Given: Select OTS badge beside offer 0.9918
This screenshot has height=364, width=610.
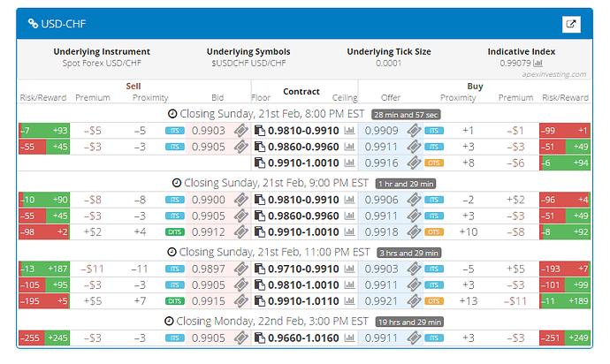Looking at the screenshot, I should tap(433, 231).
